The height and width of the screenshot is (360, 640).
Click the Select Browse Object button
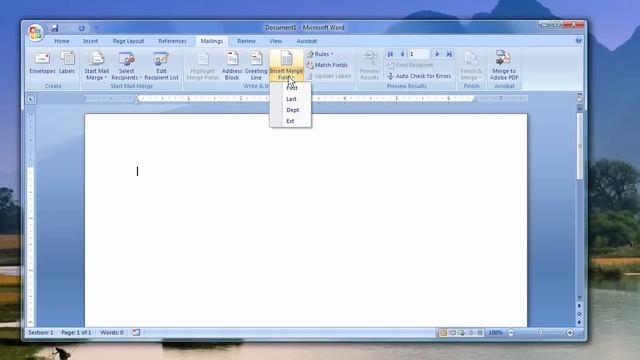(579, 314)
